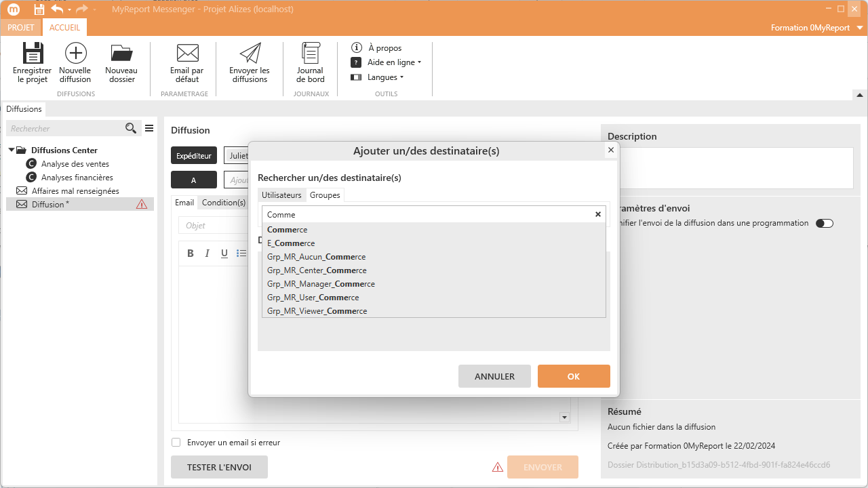Click Enregistrer le projet save icon
This screenshot has width=868, height=488.
click(33, 54)
